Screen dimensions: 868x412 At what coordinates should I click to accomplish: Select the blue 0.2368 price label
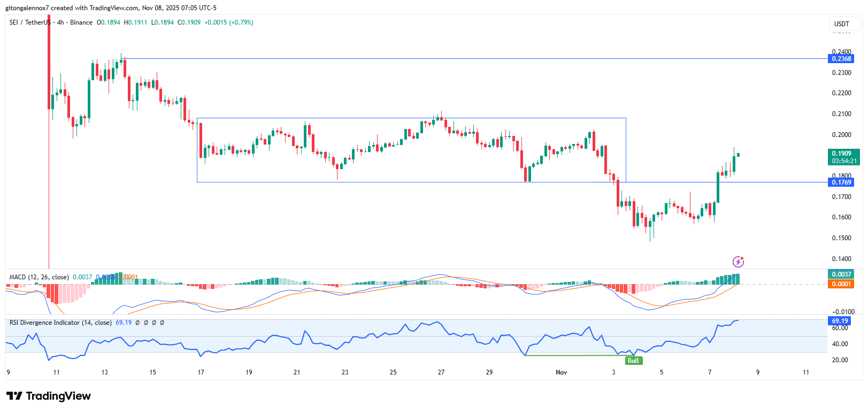[x=841, y=59]
